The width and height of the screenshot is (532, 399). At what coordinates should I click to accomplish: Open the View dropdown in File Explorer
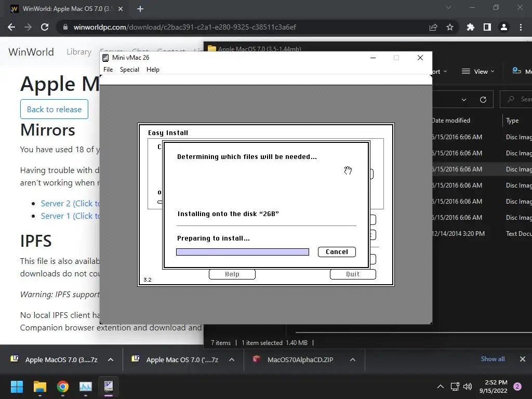click(478, 72)
